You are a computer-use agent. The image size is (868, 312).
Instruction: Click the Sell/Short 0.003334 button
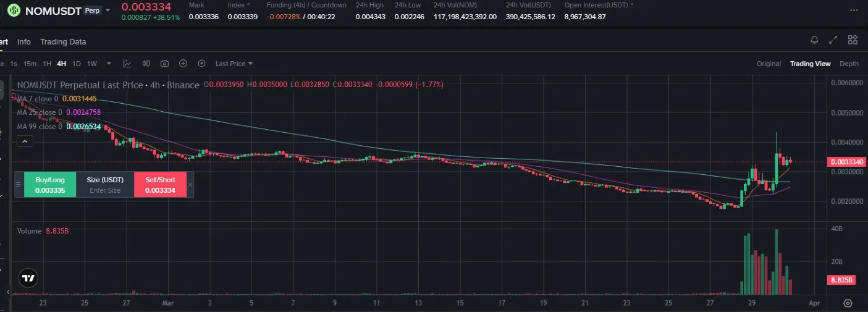[160, 185]
